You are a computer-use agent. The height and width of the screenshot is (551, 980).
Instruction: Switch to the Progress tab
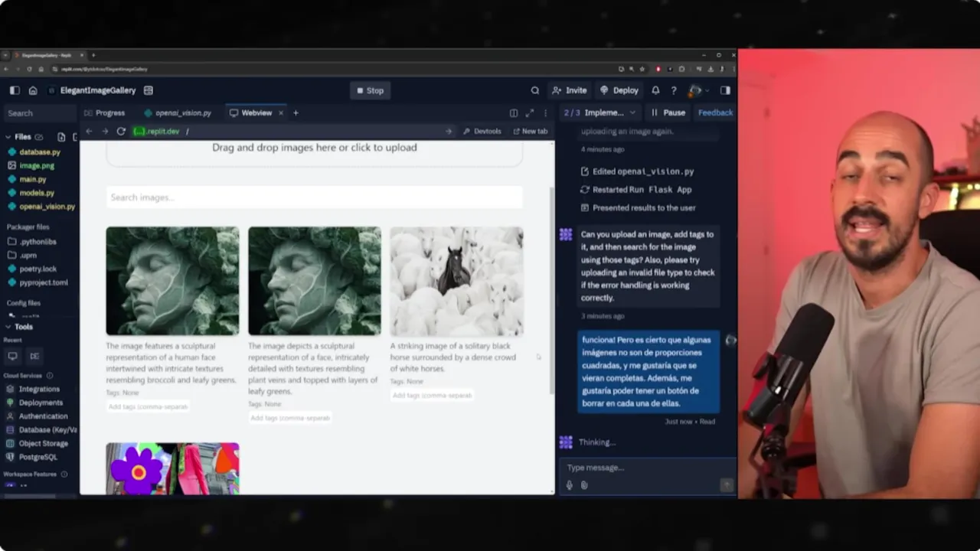click(x=105, y=112)
